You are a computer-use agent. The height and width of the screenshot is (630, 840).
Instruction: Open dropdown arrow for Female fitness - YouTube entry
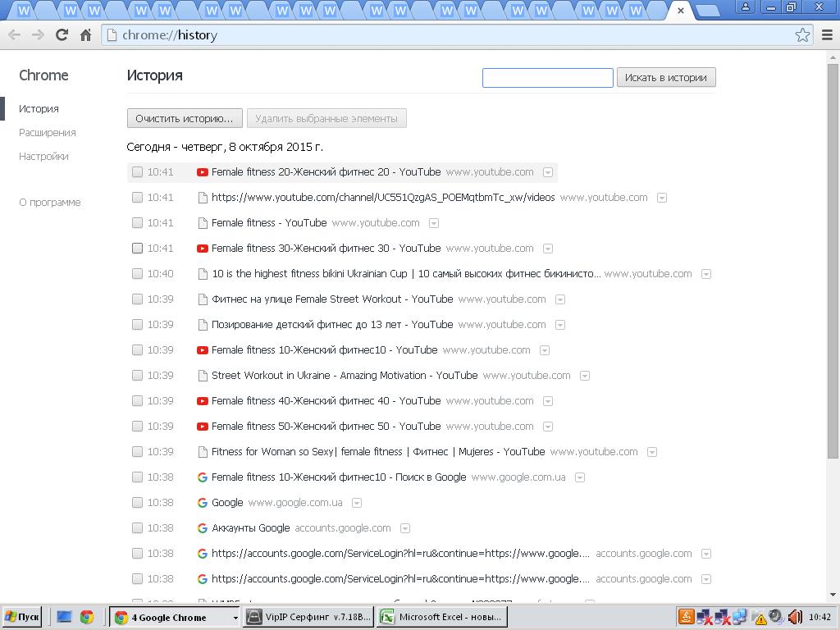[434, 223]
